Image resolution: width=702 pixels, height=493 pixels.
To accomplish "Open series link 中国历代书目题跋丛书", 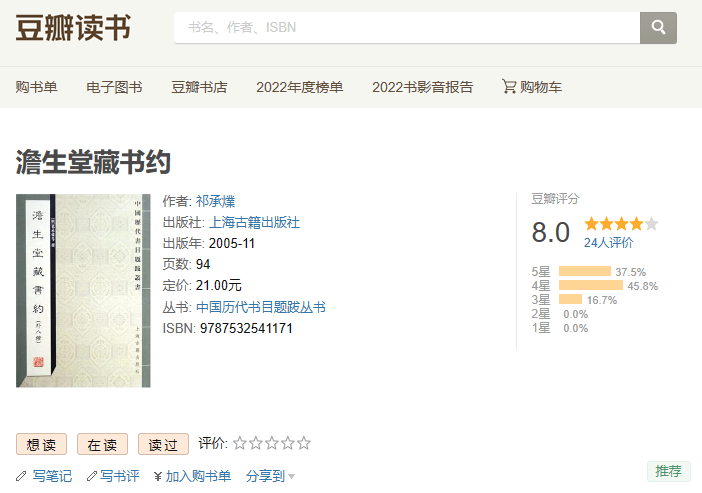I will coord(261,307).
